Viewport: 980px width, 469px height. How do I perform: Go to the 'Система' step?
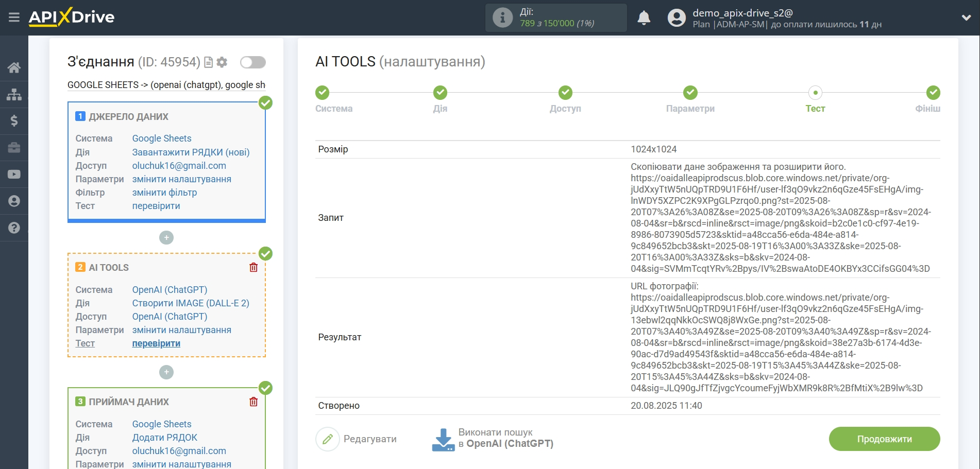point(323,93)
